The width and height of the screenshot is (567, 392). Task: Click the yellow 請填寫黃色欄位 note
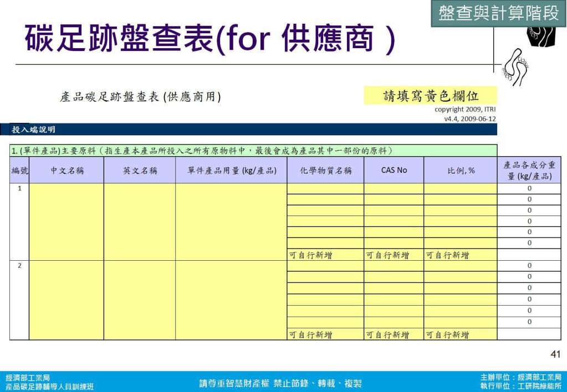coord(430,96)
